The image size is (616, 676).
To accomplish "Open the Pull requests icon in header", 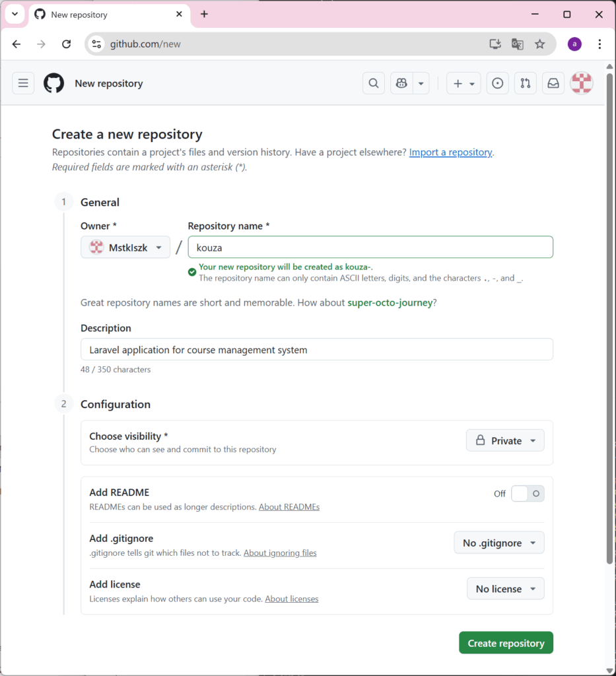I will tap(526, 83).
